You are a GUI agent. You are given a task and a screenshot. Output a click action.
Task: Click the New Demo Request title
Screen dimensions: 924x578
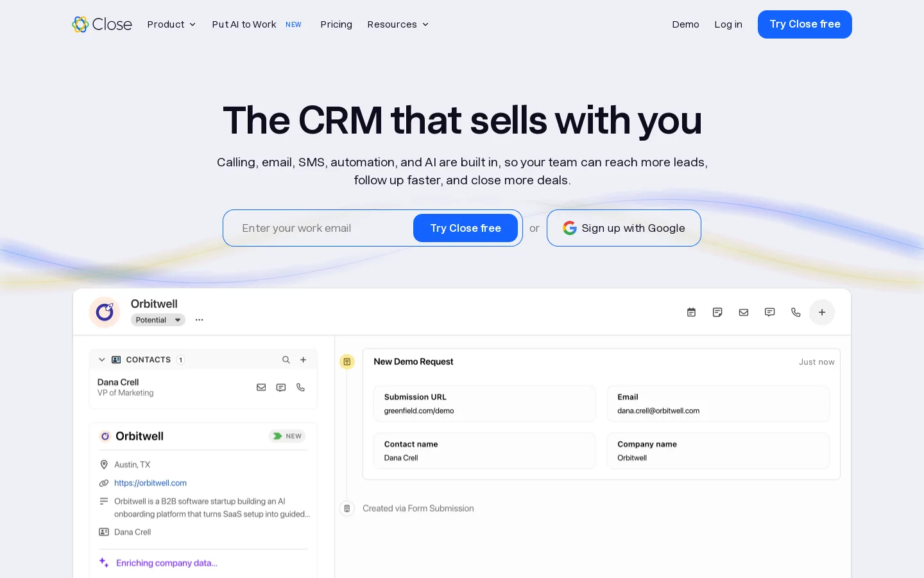pos(413,362)
